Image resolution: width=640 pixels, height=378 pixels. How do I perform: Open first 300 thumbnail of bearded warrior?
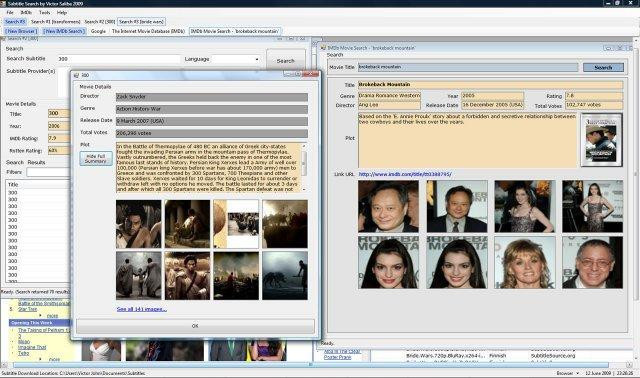(138, 224)
